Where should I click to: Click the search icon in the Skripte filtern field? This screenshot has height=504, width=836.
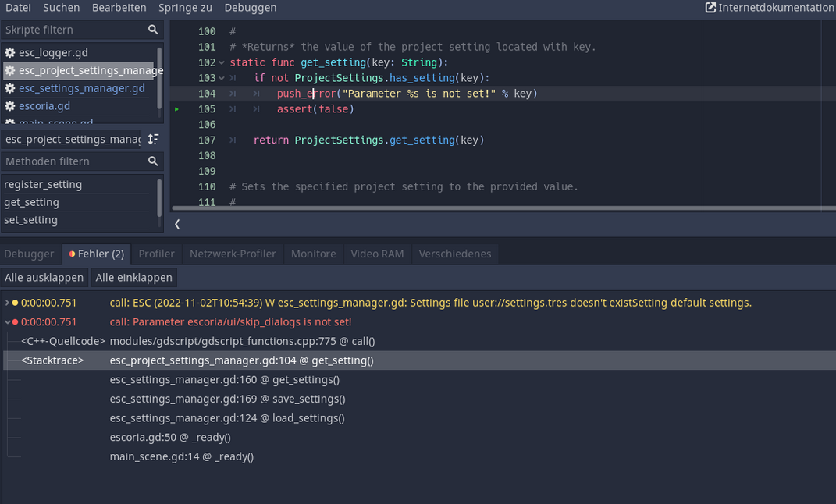[153, 29]
